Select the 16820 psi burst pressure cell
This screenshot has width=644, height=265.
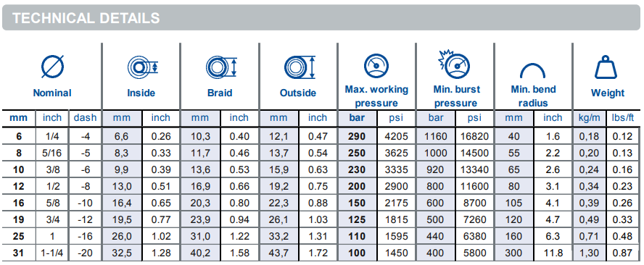pyautogui.click(x=474, y=136)
